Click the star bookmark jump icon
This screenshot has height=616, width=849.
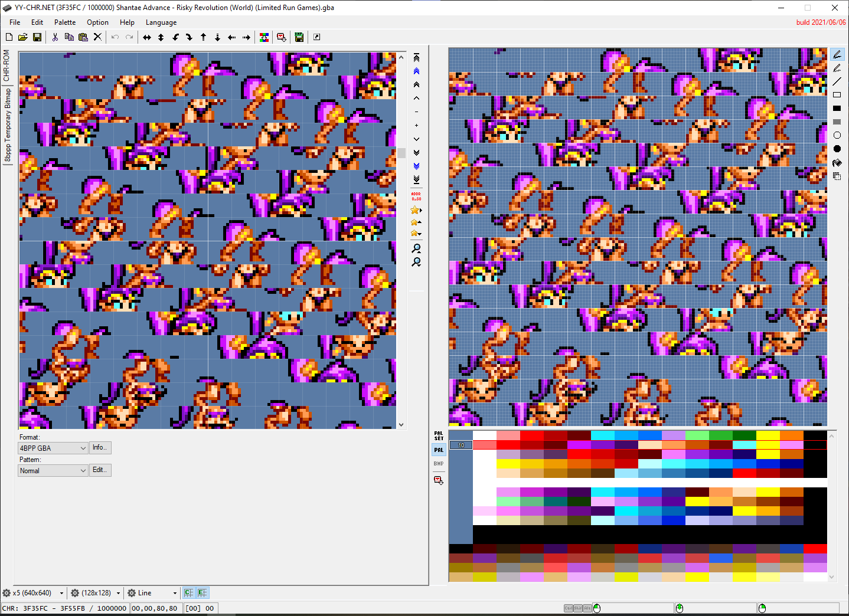[416, 210]
